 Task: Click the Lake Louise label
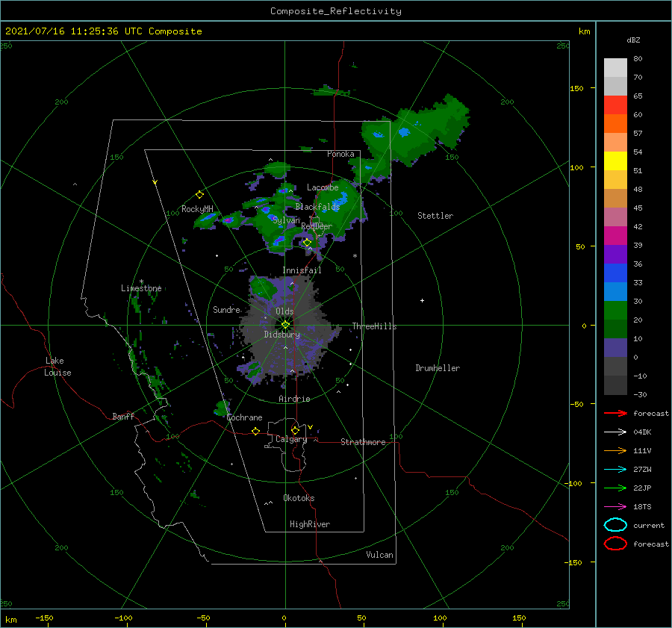click(x=57, y=367)
